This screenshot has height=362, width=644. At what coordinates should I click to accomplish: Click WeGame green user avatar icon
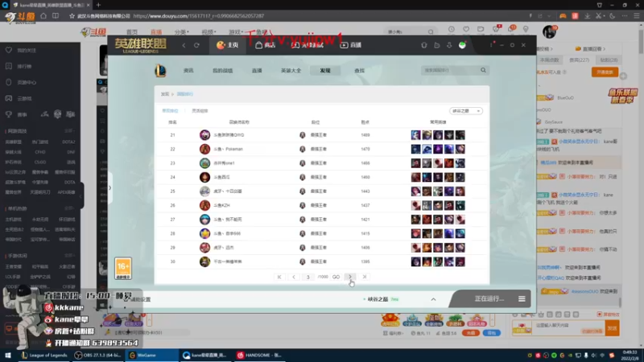coord(462,45)
